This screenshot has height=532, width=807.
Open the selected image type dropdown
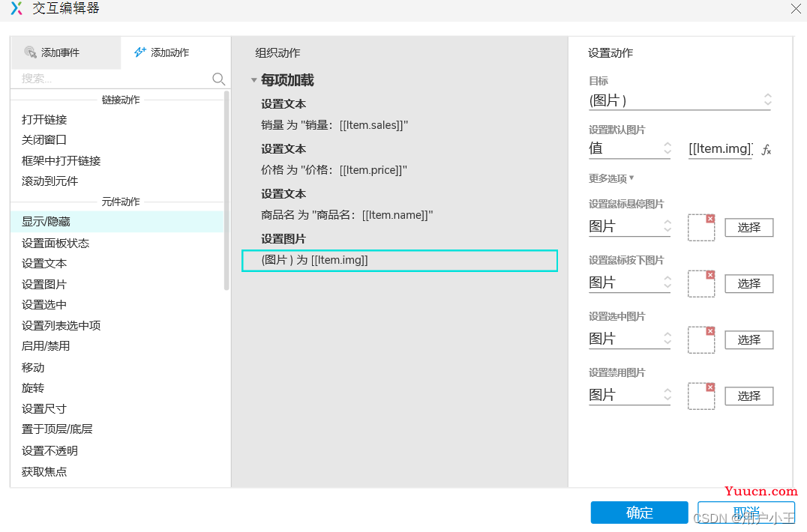(x=630, y=339)
